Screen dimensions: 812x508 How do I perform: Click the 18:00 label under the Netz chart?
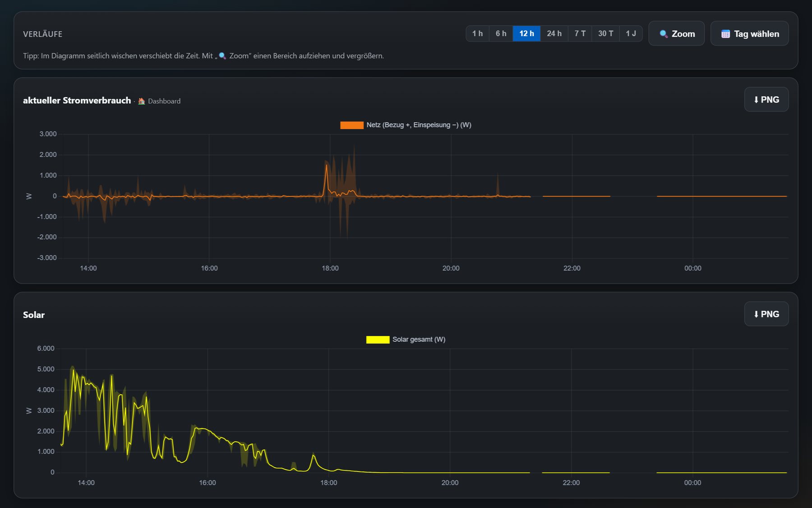pyautogui.click(x=330, y=268)
